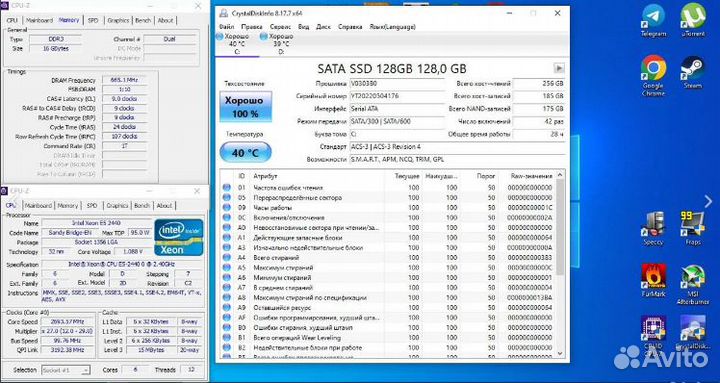Viewport: 720px width, 383px height.
Task: Click the SMART list vertical scrollbar thumb
Action: [x=560, y=227]
